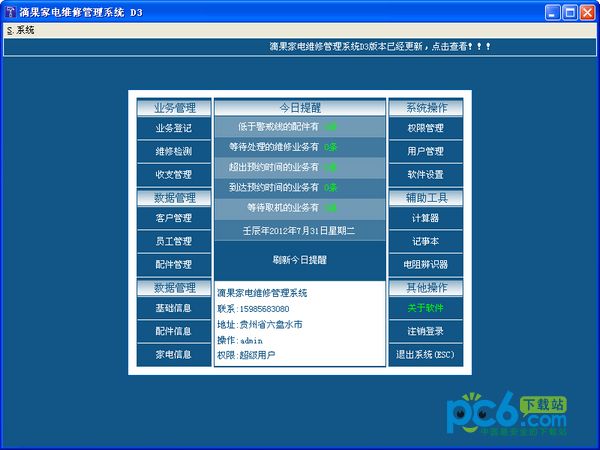Screen dimensions: 600x450
Task: Click the address line 地址:贵州省六盘水市
Action: tap(260, 325)
